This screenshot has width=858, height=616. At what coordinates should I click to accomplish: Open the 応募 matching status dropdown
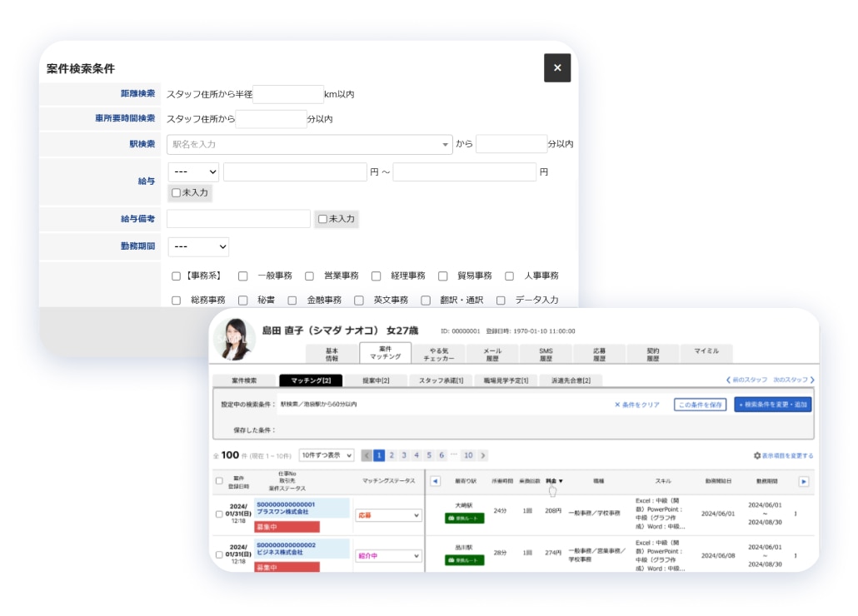(x=388, y=515)
